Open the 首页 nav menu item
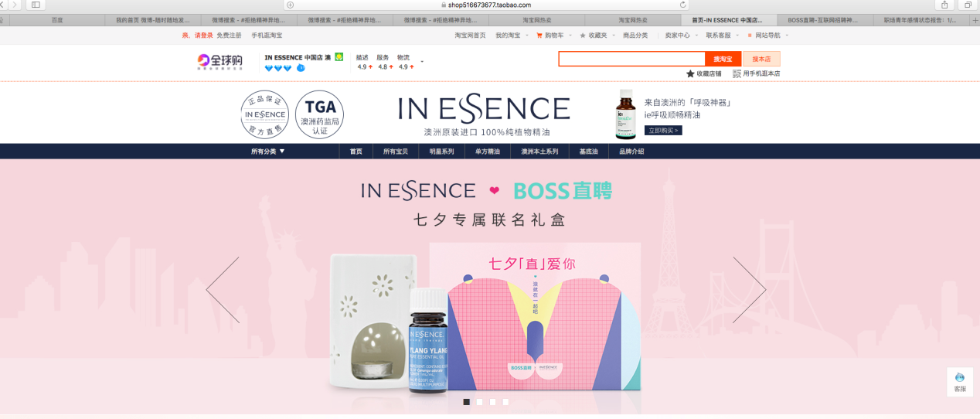The image size is (980, 419). (356, 152)
